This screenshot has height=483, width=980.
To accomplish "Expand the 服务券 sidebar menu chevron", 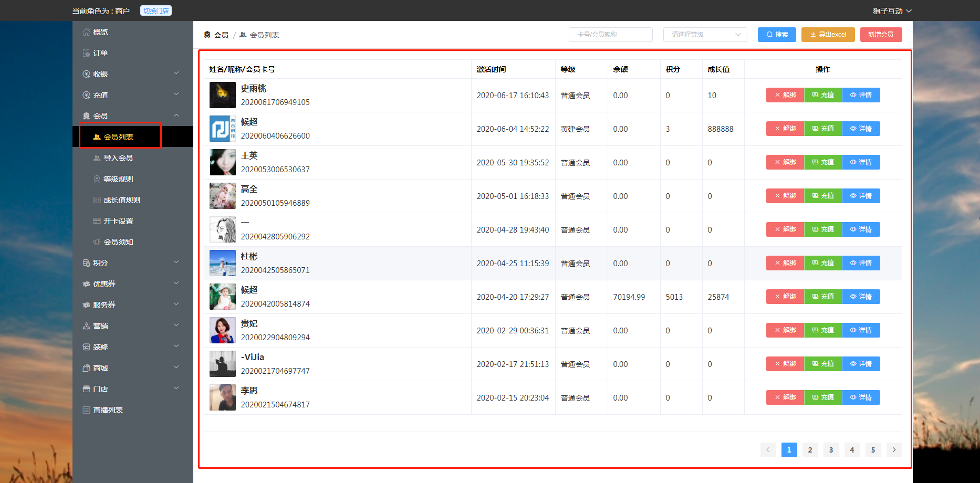I will 176,304.
